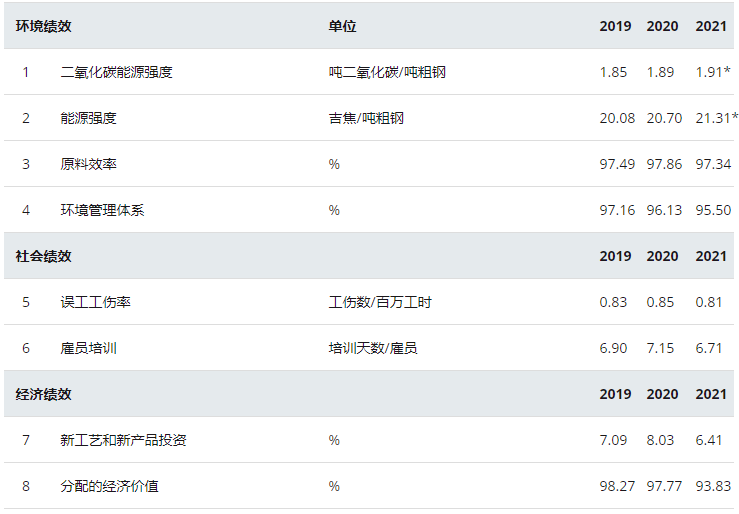
Task: Click the 环境绩效 section header
Action: point(43,26)
